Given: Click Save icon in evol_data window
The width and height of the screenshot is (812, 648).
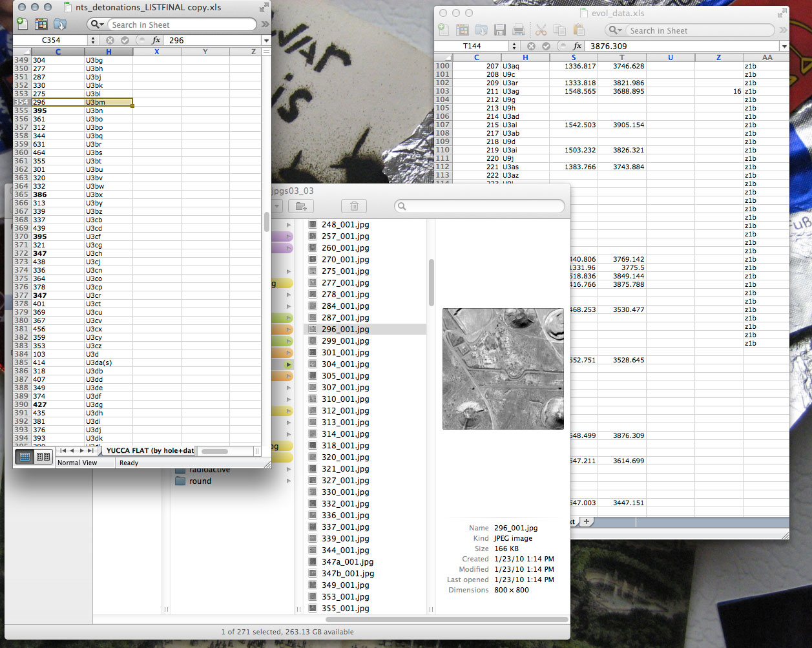Looking at the screenshot, I should 499,30.
